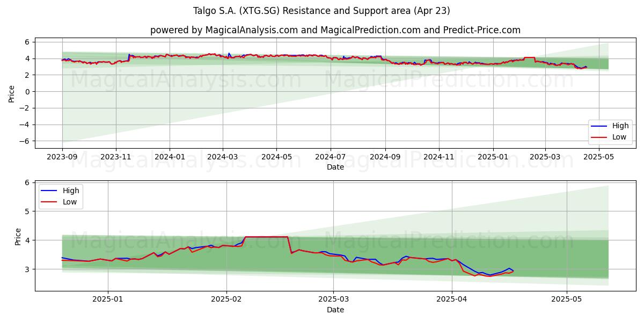Image resolution: width=644 pixels, height=322 pixels.
Task: Click the '3' y-axis tick in bottom chart
Action: click(x=26, y=269)
